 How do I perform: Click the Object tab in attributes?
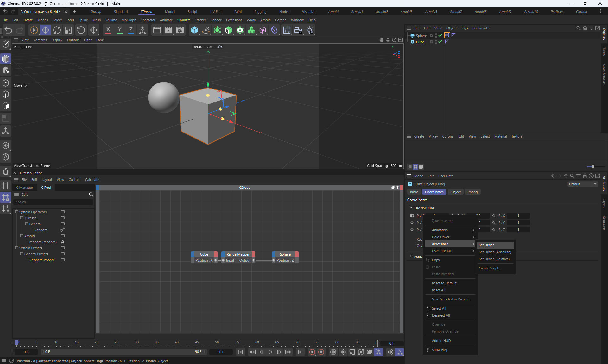tap(455, 192)
